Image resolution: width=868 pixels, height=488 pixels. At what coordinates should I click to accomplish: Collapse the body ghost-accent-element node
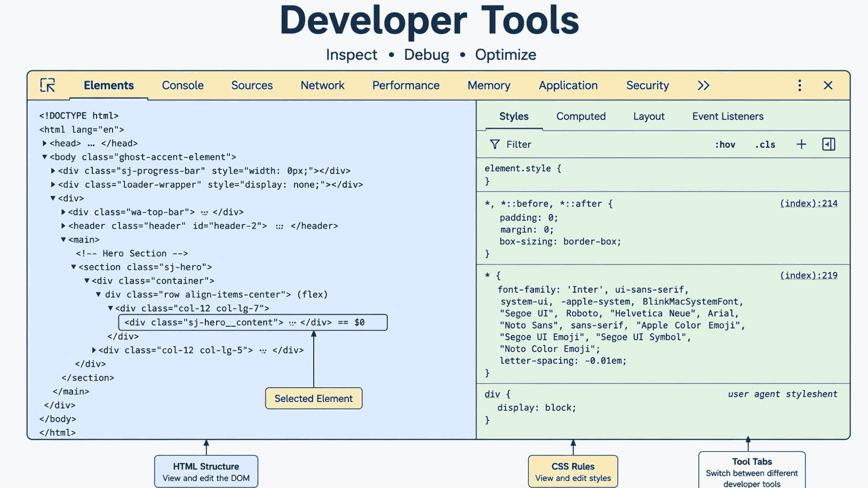point(44,157)
